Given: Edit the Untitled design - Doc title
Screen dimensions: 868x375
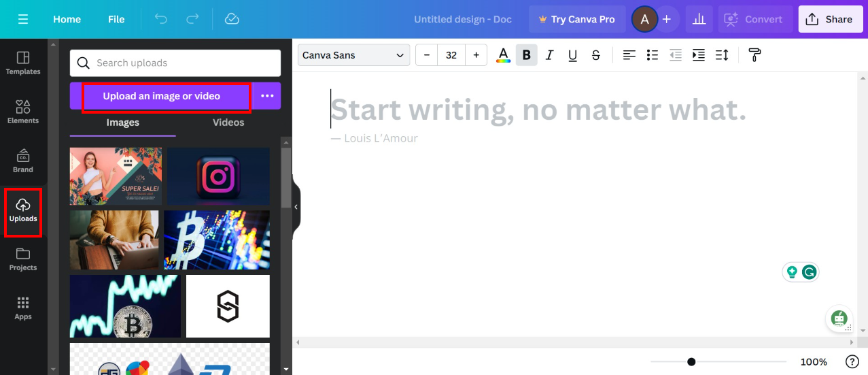Looking at the screenshot, I should coord(463,19).
